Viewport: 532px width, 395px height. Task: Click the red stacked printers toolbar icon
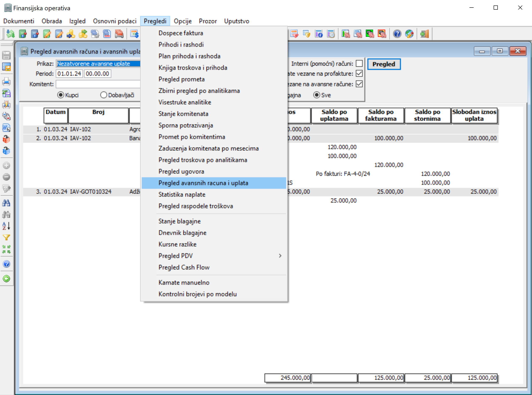point(119,34)
